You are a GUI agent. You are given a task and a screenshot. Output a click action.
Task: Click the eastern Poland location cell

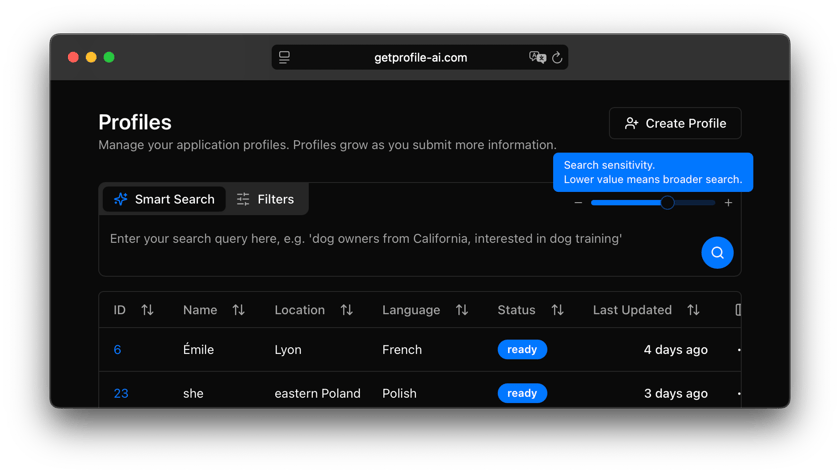[317, 394]
